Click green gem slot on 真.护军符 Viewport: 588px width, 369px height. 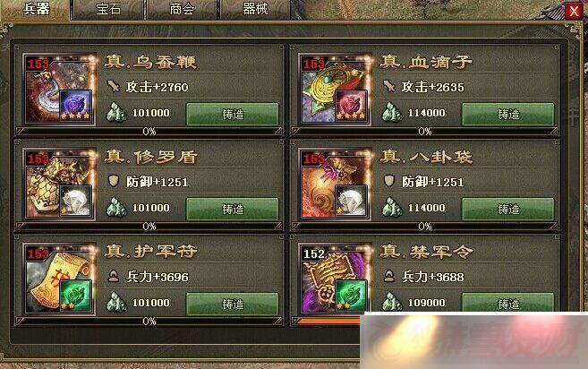76,296
